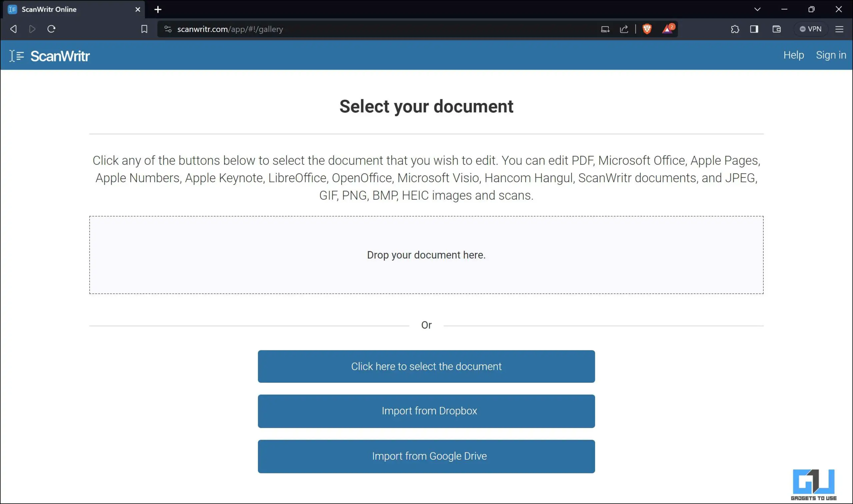Click the ScanWritr logo icon
Viewport: 853px width, 504px height.
point(16,56)
